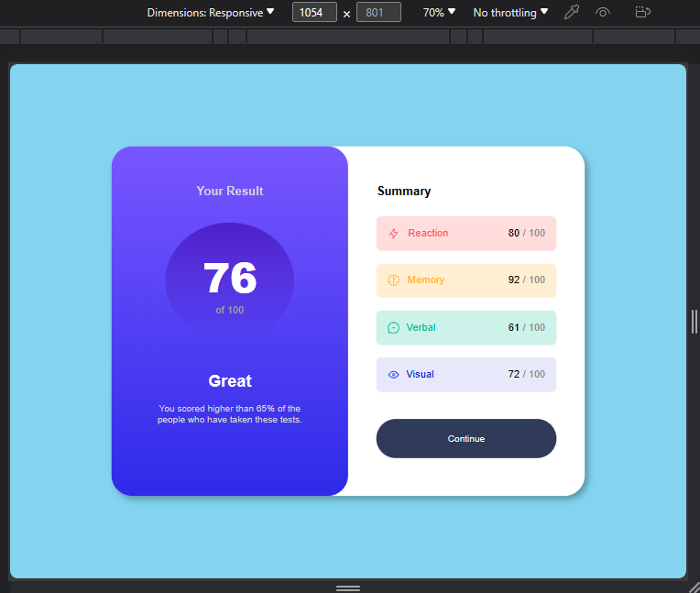Click the viewport height field showing 801
Image resolution: width=700 pixels, height=593 pixels.
click(378, 12)
